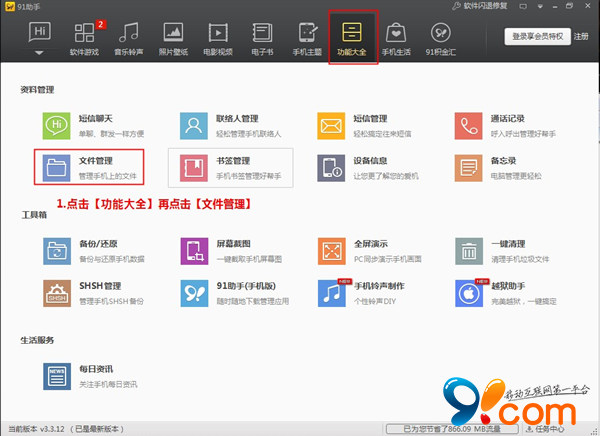
Task: Open 文件管理 file manager
Action: pos(88,168)
